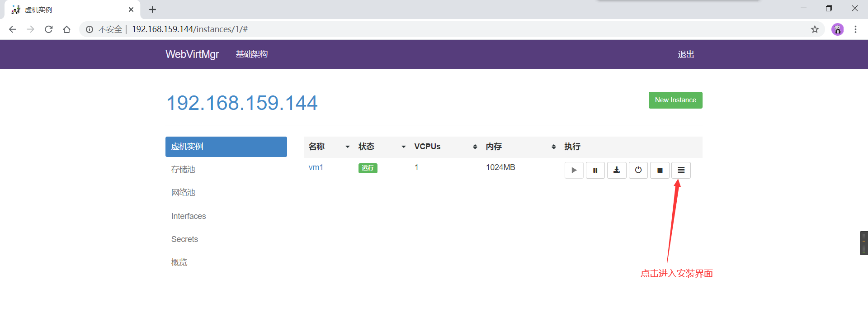Image resolution: width=868 pixels, height=332 pixels.
Task: Click the WebVirtMgr brand link
Action: pyautogui.click(x=192, y=54)
